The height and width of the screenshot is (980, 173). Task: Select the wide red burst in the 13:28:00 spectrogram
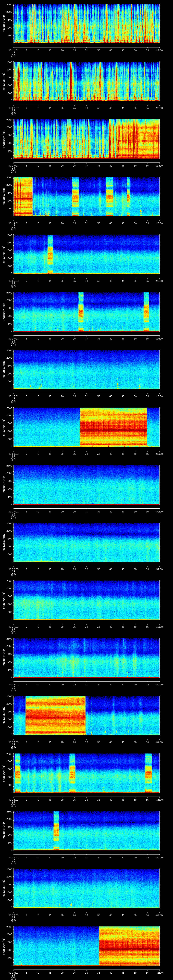(x=113, y=426)
